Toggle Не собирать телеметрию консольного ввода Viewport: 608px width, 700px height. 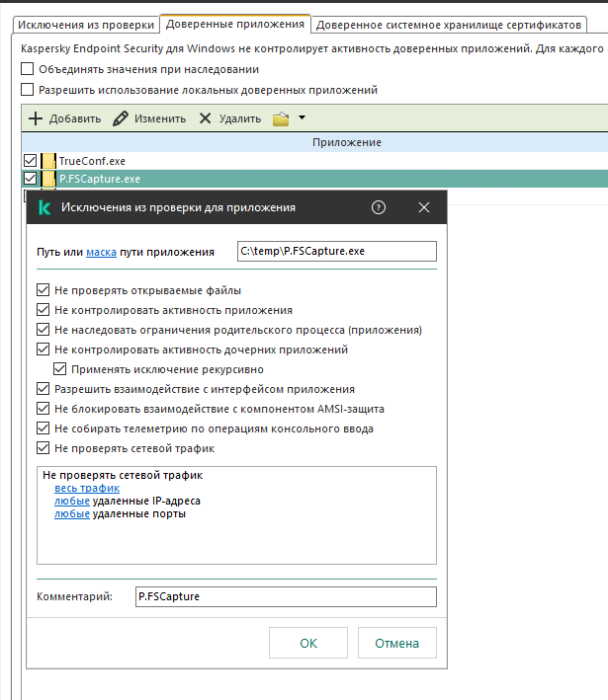click(x=43, y=428)
